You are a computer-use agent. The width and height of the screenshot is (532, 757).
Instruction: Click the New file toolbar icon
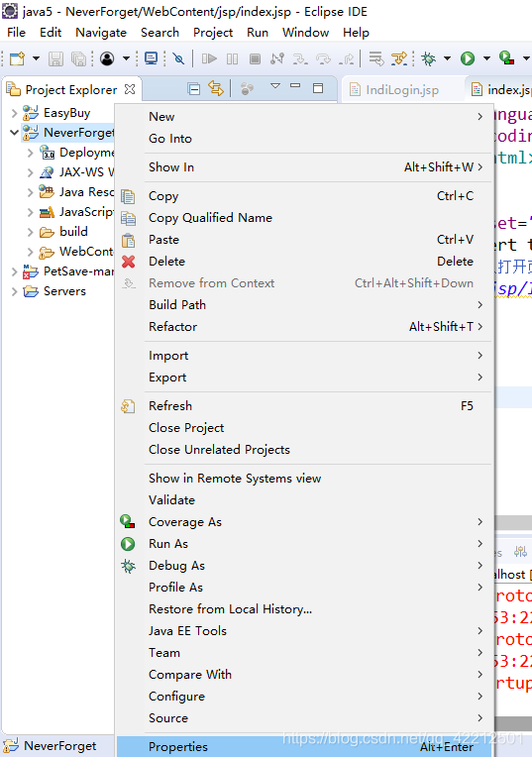pyautogui.click(x=18, y=58)
